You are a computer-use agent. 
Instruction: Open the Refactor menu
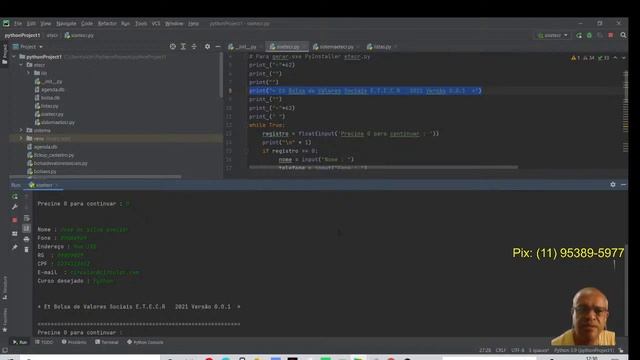pos(107,24)
